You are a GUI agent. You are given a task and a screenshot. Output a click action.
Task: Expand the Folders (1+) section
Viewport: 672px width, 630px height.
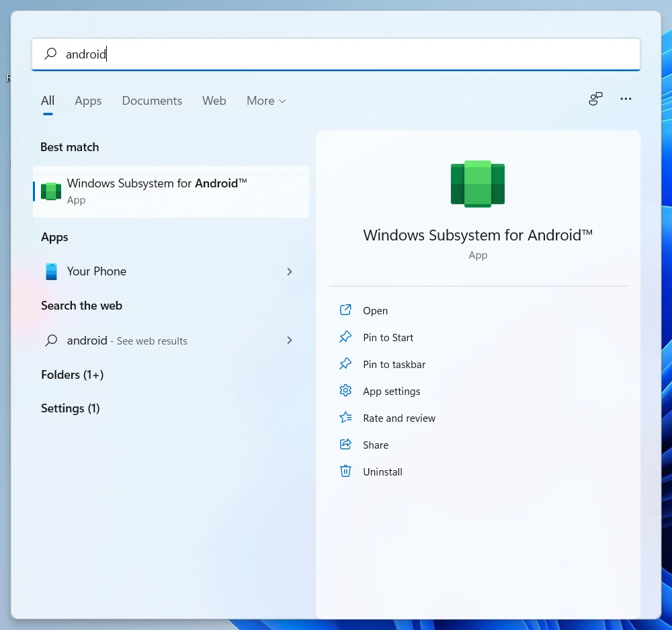(x=72, y=375)
